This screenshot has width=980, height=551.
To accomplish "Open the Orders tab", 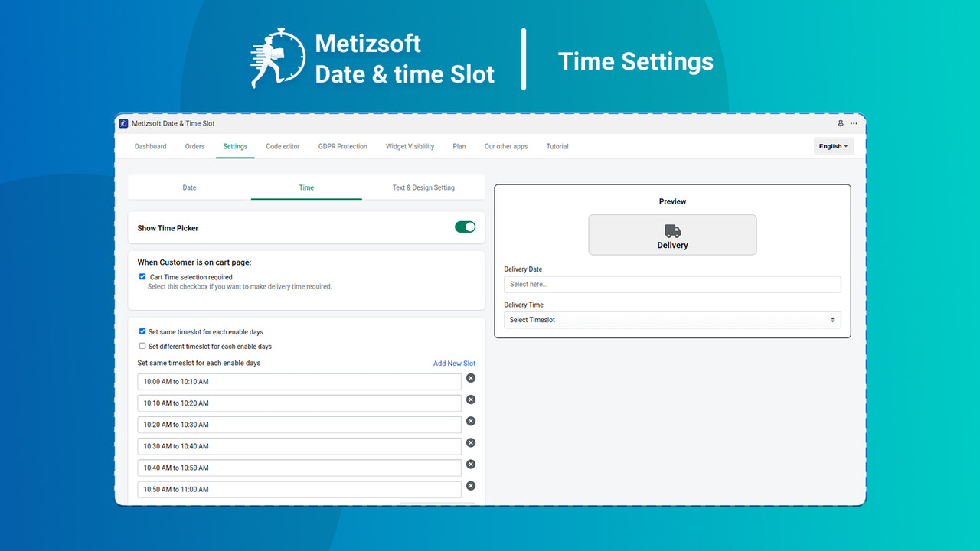I will coord(194,146).
